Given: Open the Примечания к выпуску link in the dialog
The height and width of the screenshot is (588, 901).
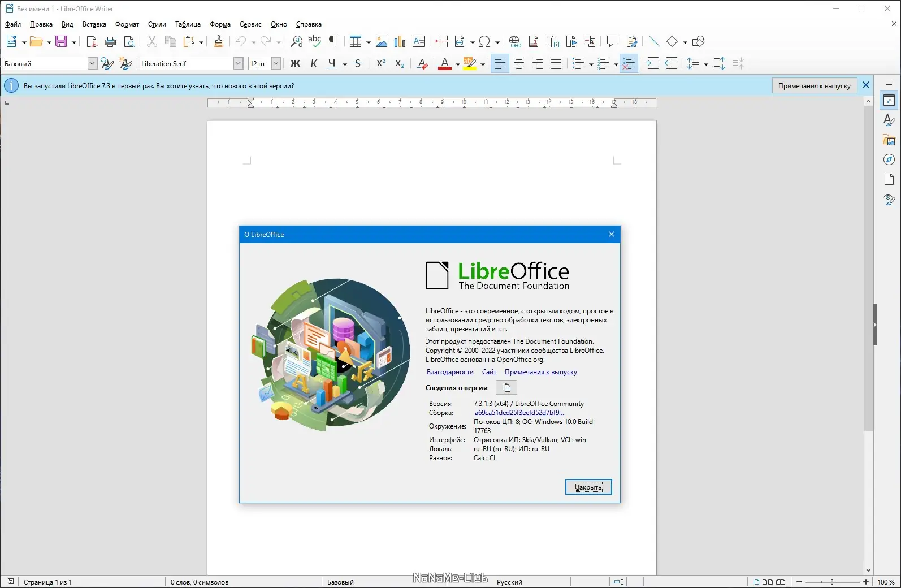Looking at the screenshot, I should 541,372.
